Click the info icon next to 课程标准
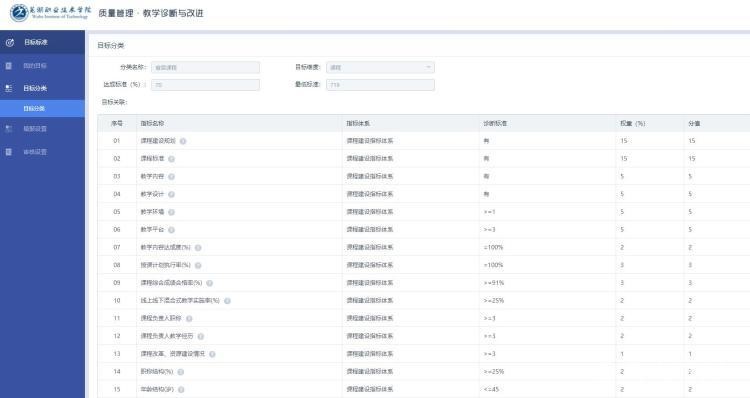The width and height of the screenshot is (750, 398). 171,159
